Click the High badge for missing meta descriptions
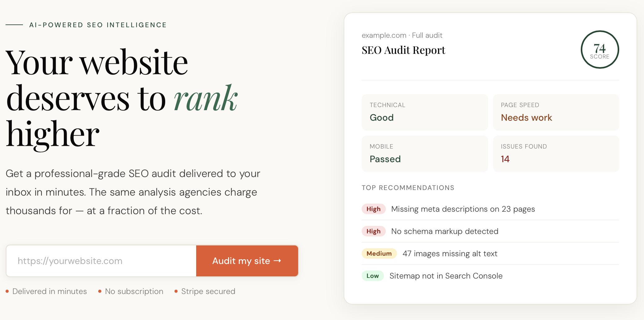The image size is (644, 320). [x=373, y=209]
